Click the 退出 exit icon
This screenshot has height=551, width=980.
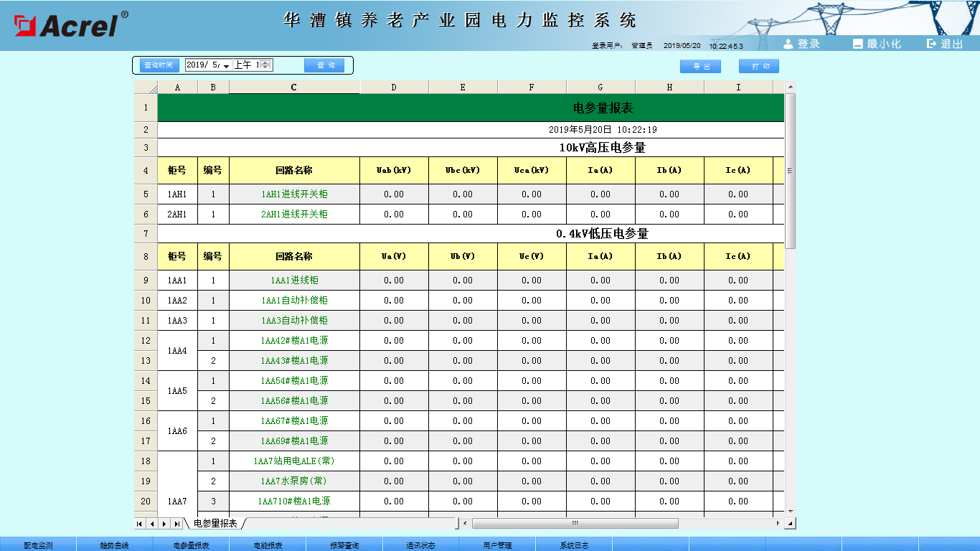point(931,44)
